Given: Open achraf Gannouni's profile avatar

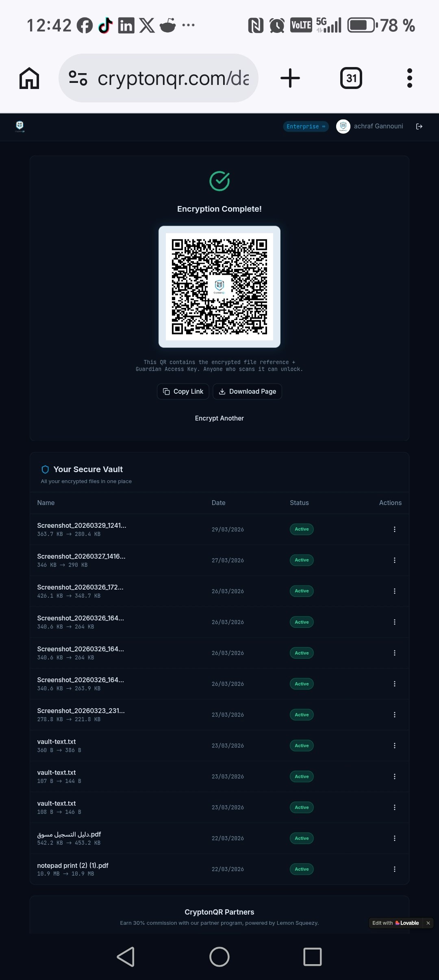Looking at the screenshot, I should (343, 126).
